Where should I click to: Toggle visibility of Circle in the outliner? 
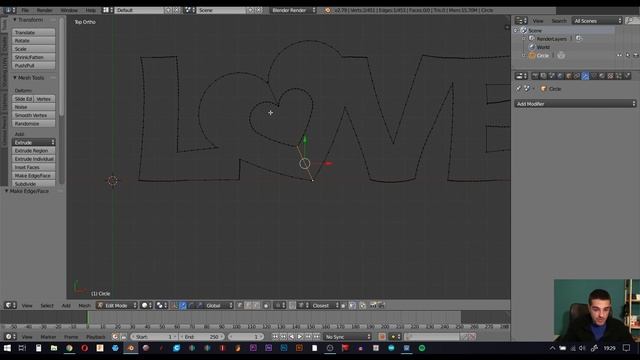tap(620, 55)
